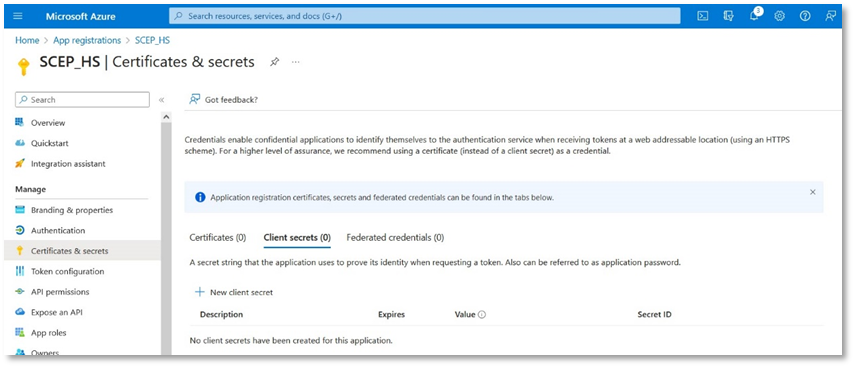Open the help question mark icon
Image resolution: width=854 pixels, height=367 pixels.
coord(805,16)
